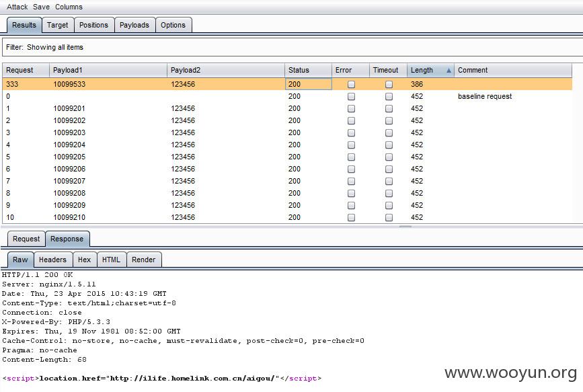Sort by Request column header
Image resolution: width=583 pixels, height=392 pixels.
pyautogui.click(x=26, y=70)
